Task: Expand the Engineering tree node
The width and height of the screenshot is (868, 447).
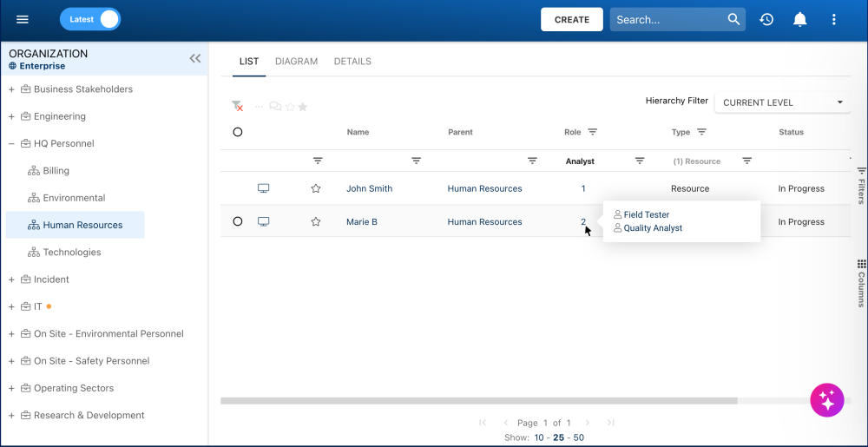Action: (x=11, y=116)
